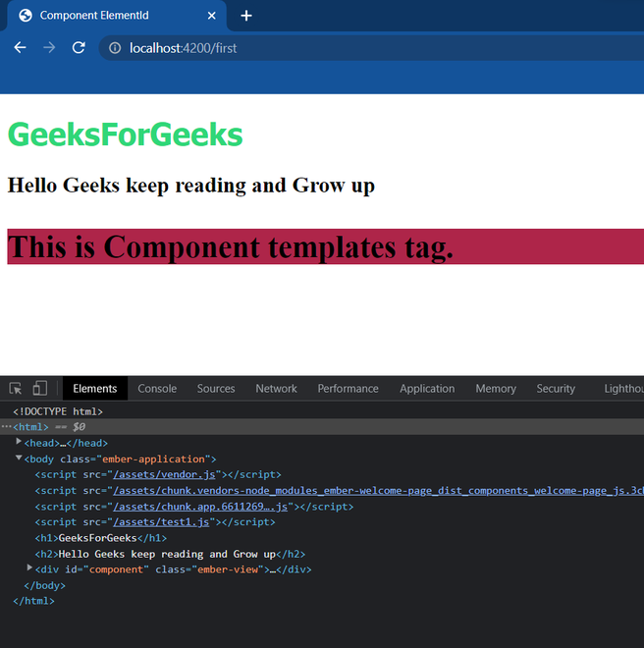
Task: Click the component id attribute value
Action: click(x=116, y=569)
